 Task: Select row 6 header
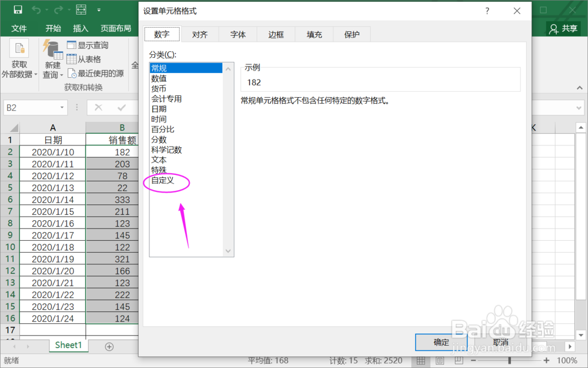point(10,200)
